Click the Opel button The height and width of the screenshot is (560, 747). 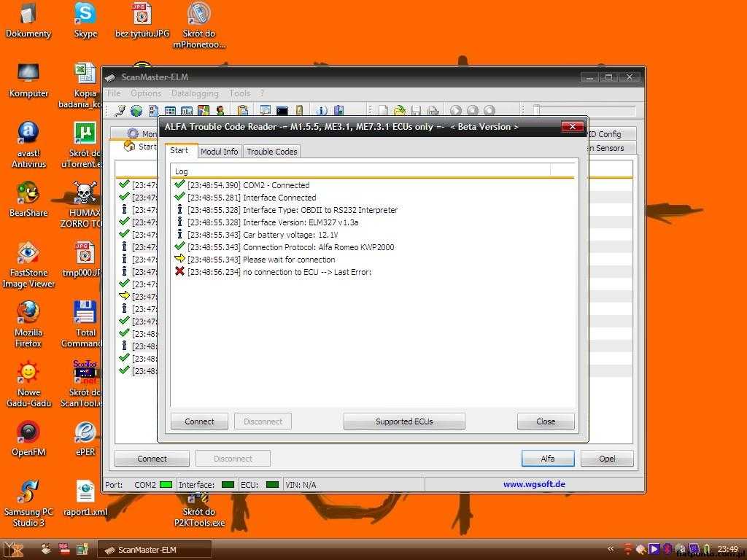tap(607, 459)
